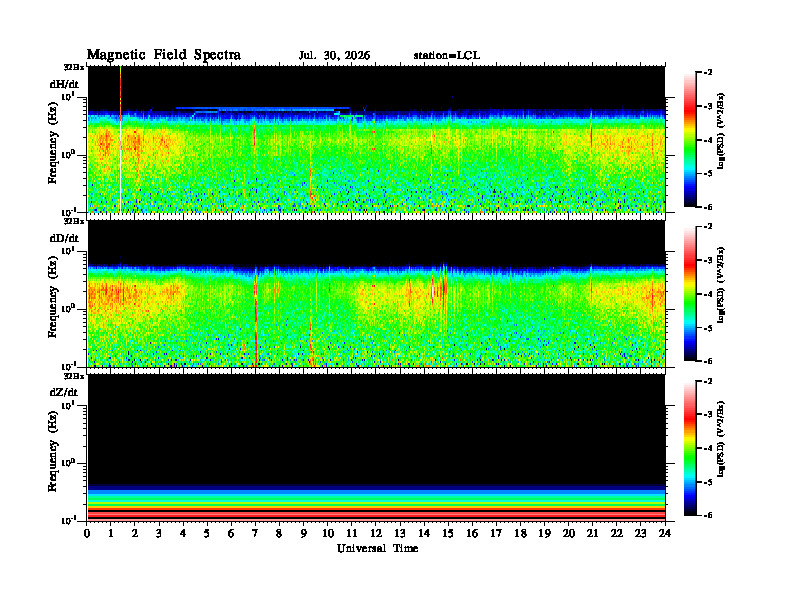Click the 32Hz label atop the dZ/dt panel
This screenshot has width=792, height=612.
pyautogui.click(x=73, y=376)
